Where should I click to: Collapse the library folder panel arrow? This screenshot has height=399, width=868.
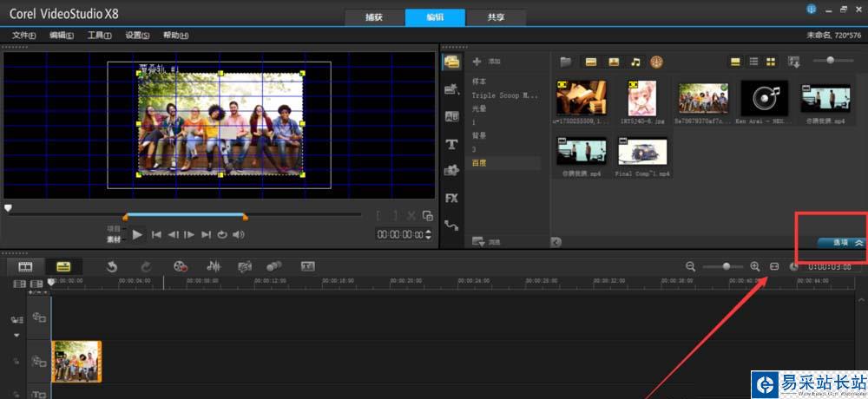pos(556,242)
